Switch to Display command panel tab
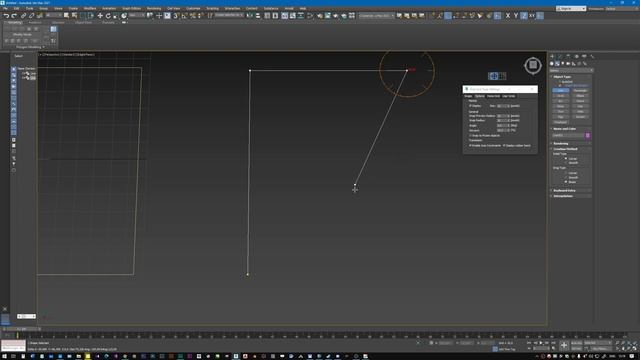640x360 pixels. click(584, 56)
